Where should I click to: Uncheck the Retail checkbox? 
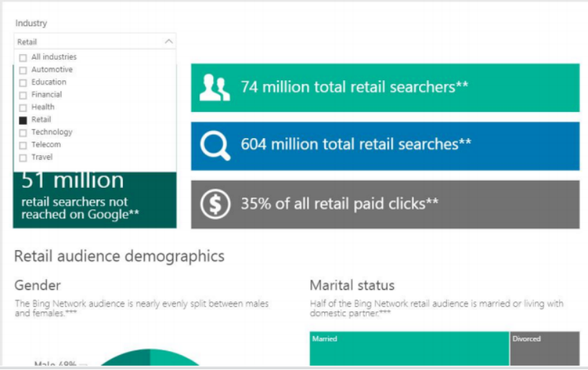pyautogui.click(x=23, y=120)
